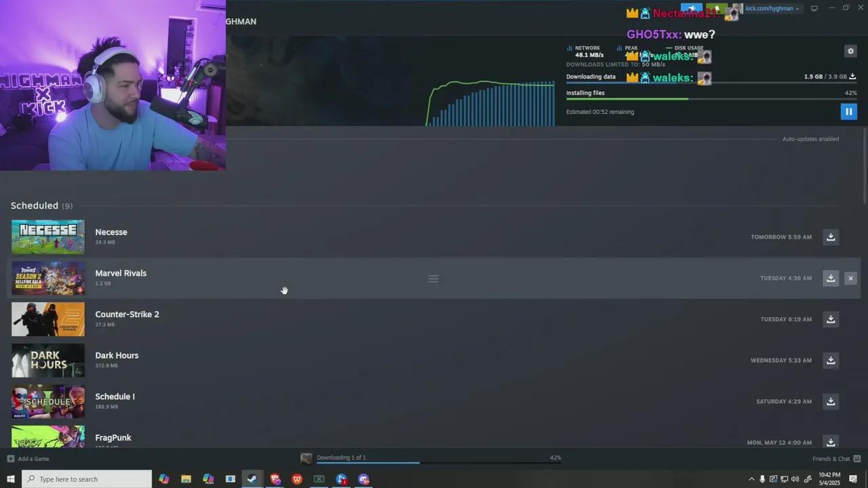Open download settings gear icon

(x=850, y=51)
